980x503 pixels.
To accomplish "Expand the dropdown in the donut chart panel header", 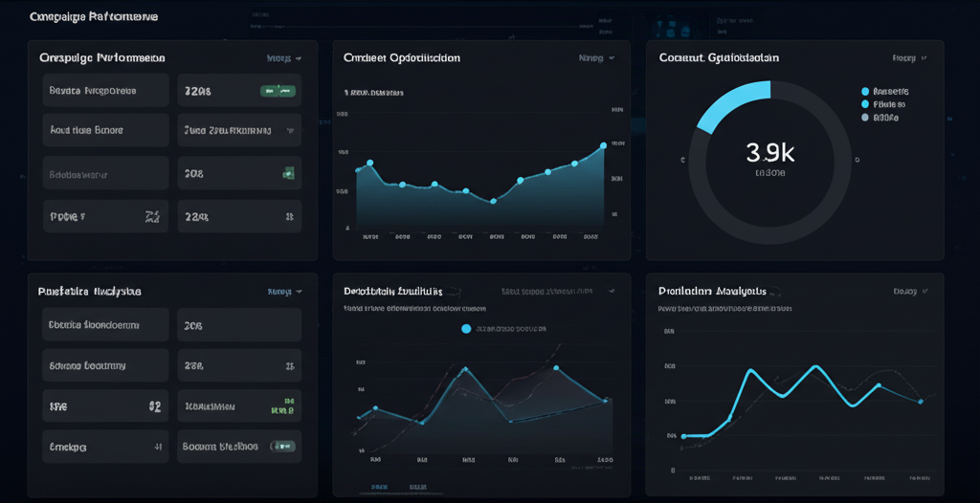I will point(910,58).
